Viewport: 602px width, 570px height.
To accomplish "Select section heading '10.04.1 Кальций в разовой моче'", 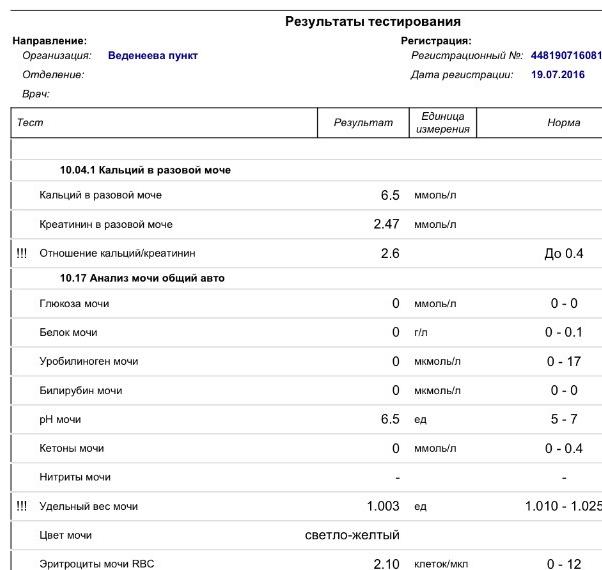I will 145,170.
